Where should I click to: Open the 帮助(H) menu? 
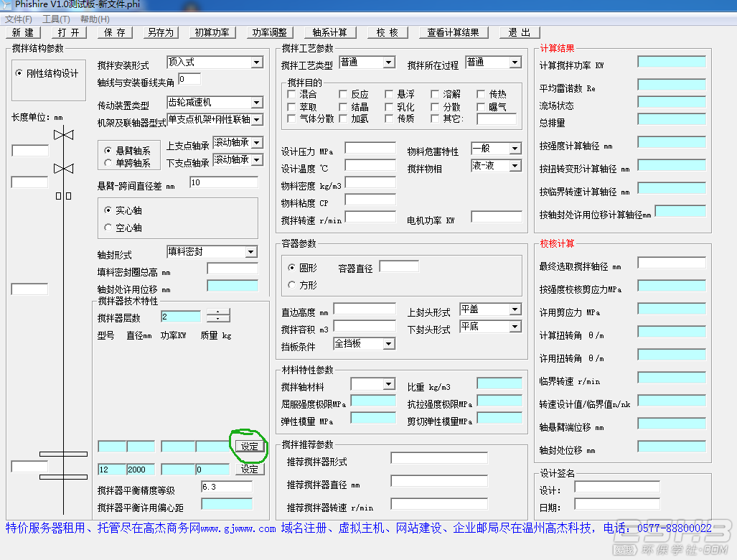pos(95,19)
